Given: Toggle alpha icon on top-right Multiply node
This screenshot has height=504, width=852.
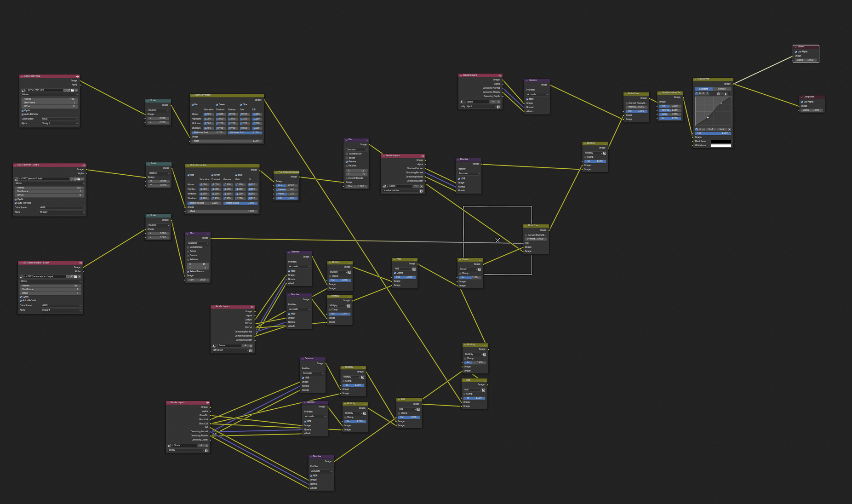Looking at the screenshot, I should point(604,153).
